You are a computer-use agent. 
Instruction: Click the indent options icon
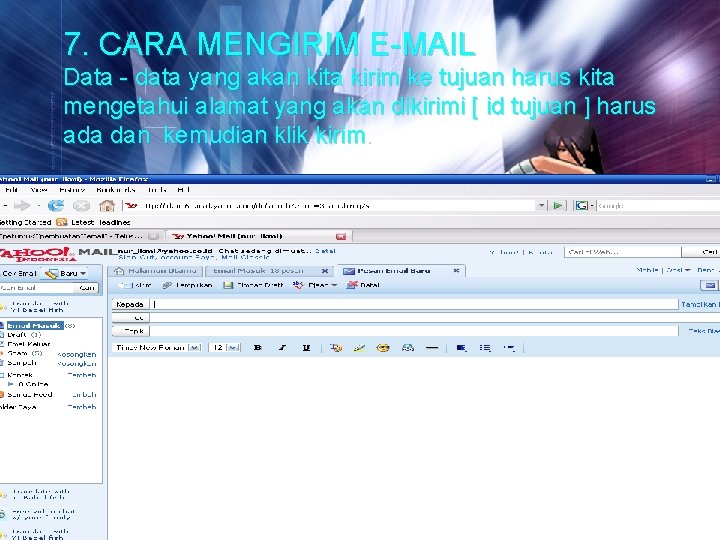509,348
